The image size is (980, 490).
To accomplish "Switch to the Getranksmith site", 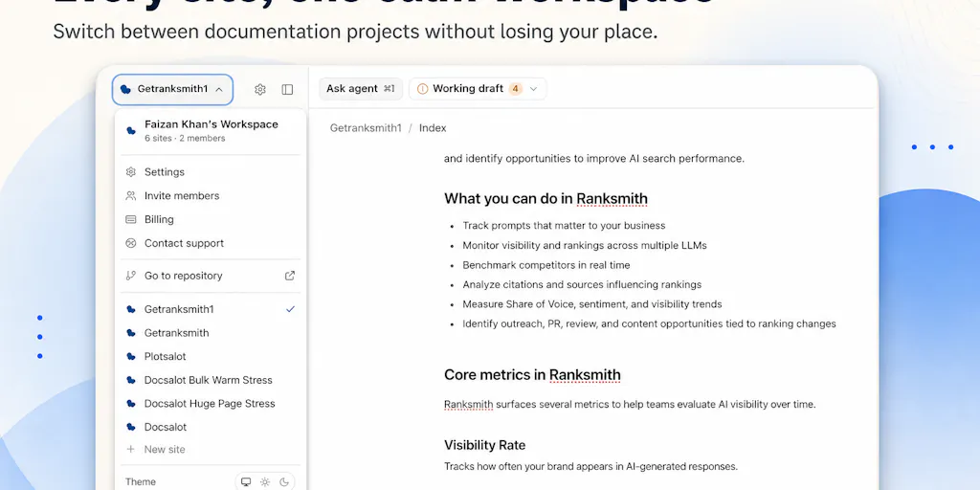I will (x=211, y=332).
